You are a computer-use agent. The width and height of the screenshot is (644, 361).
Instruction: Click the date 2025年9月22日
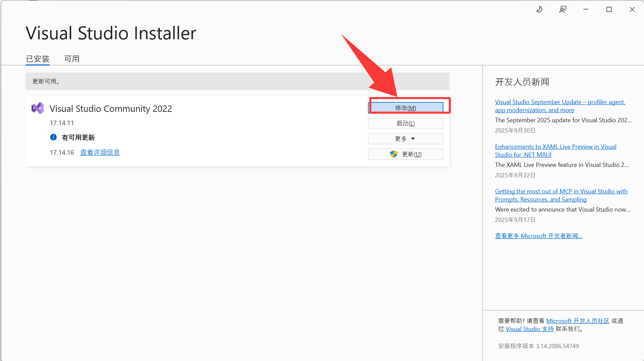tap(515, 175)
